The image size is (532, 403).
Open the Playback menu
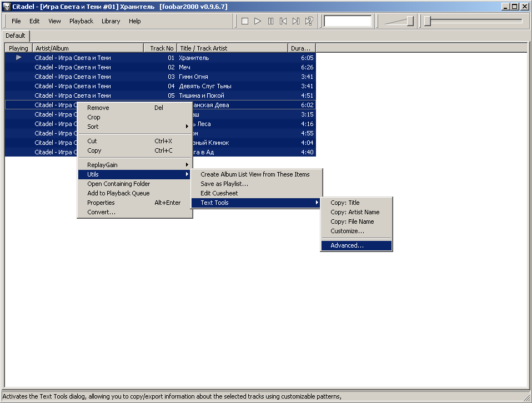click(x=82, y=21)
